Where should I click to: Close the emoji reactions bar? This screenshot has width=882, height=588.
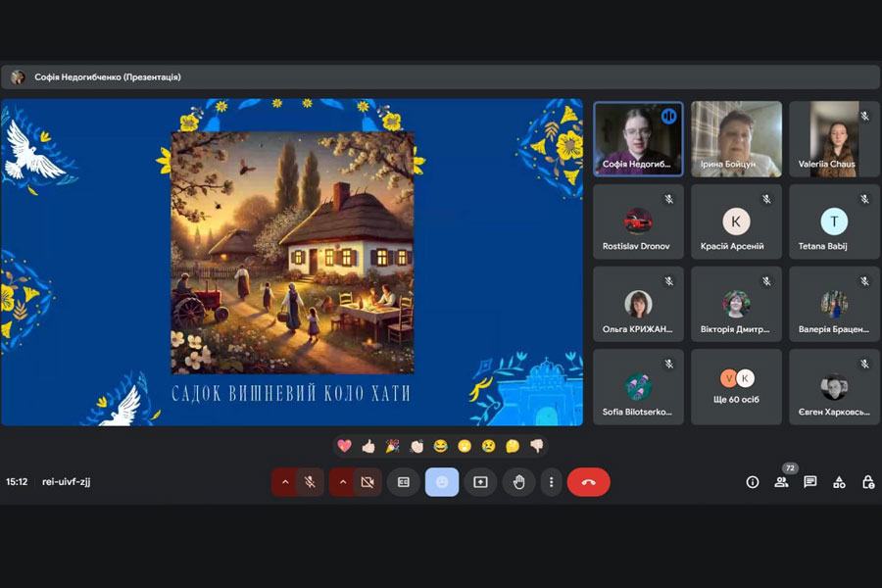pos(442,482)
